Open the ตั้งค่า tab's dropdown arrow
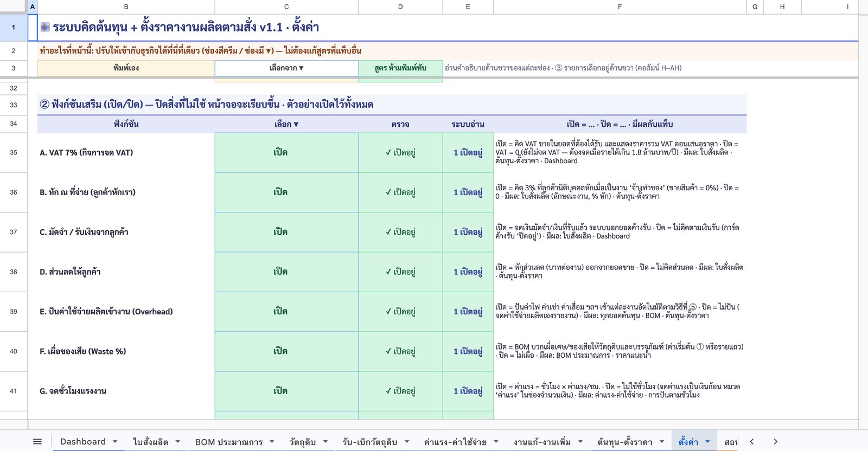The image size is (868, 451). pyautogui.click(x=707, y=442)
